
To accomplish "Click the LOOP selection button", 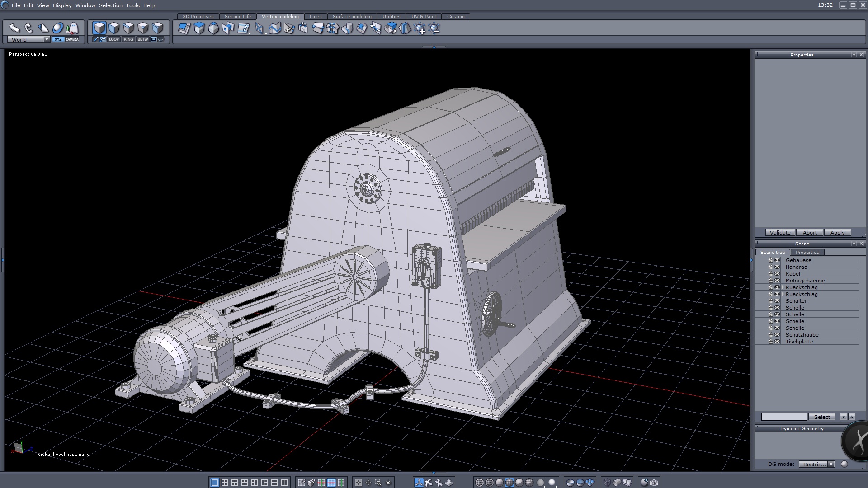I will (113, 39).
